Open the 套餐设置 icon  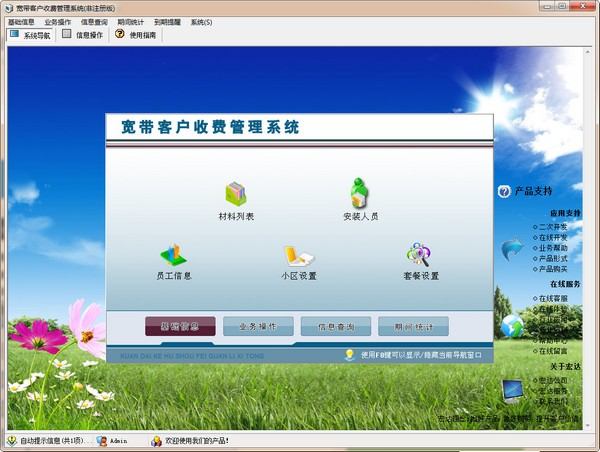(420, 255)
